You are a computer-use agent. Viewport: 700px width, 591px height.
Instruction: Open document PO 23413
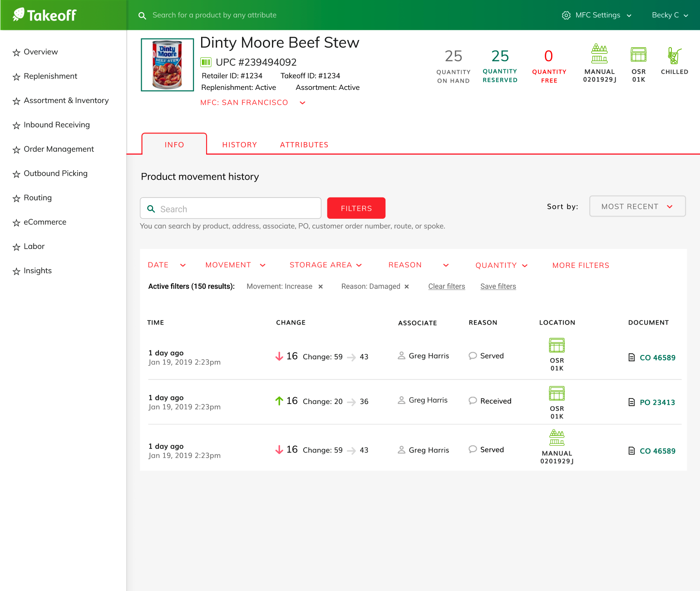[657, 402]
